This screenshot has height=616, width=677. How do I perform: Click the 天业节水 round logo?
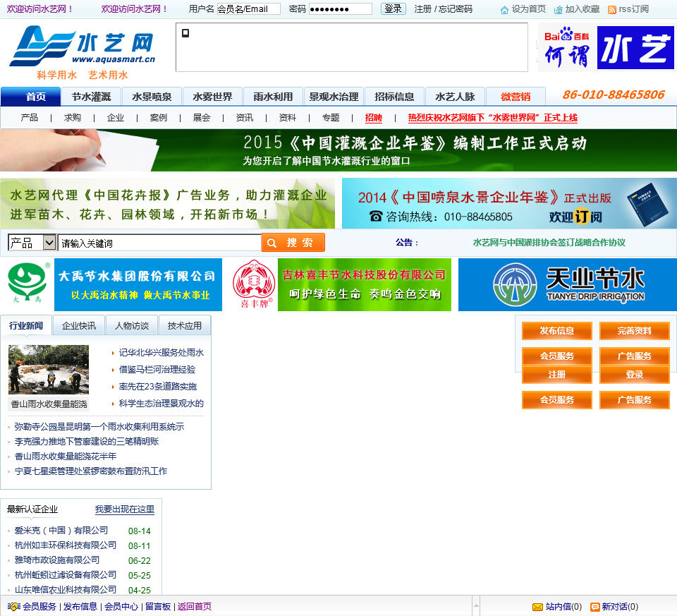tap(515, 284)
